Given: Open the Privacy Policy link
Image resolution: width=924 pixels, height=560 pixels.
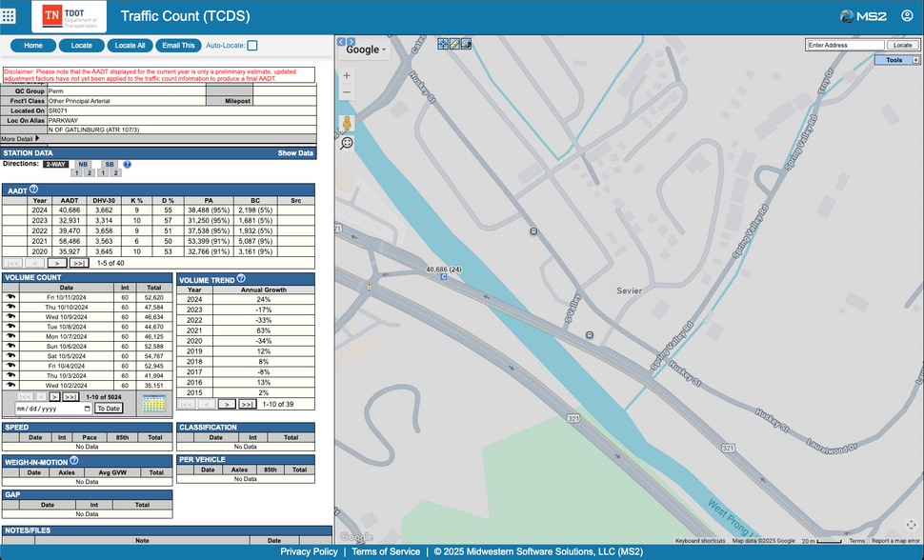Looking at the screenshot, I should 309,551.
